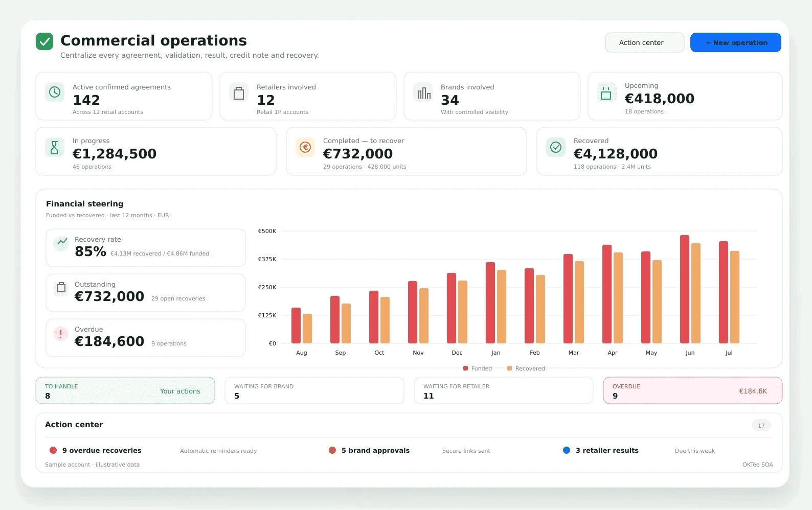The width and height of the screenshot is (812, 510).
Task: Click the Recovered legend swatch
Action: tap(510, 368)
